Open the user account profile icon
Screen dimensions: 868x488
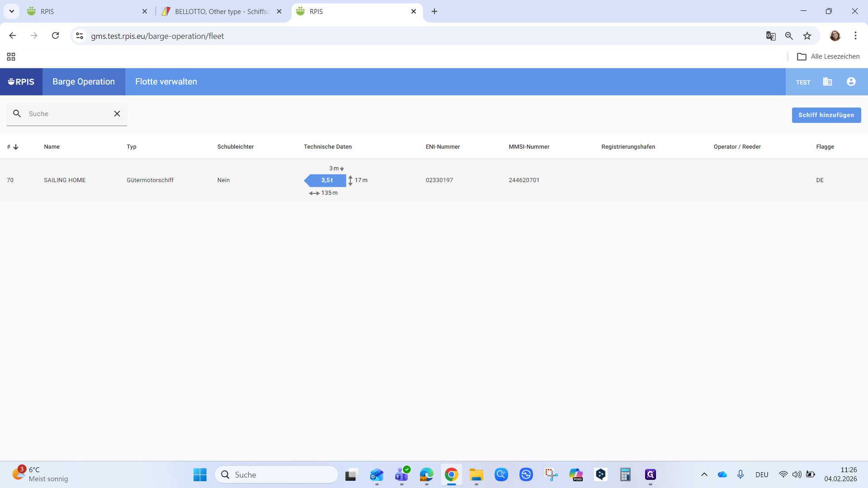(851, 82)
